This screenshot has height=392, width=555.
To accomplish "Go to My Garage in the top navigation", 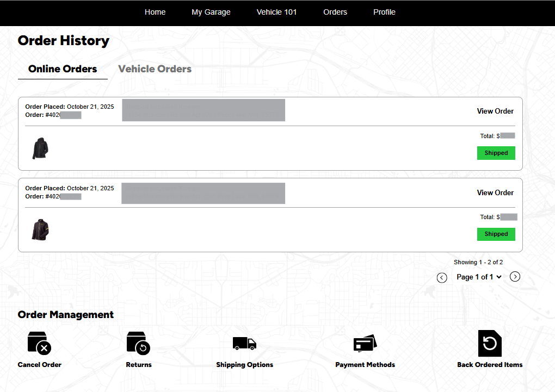I will 211,12.
